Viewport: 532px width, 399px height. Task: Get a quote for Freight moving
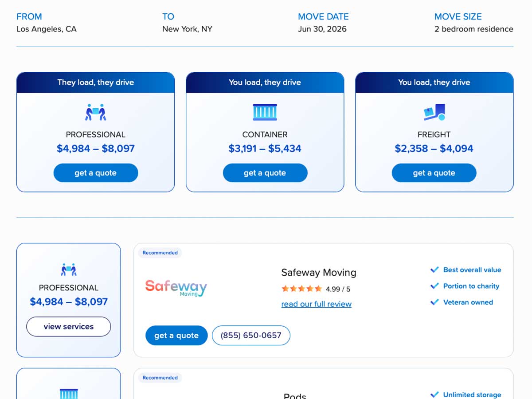434,173
